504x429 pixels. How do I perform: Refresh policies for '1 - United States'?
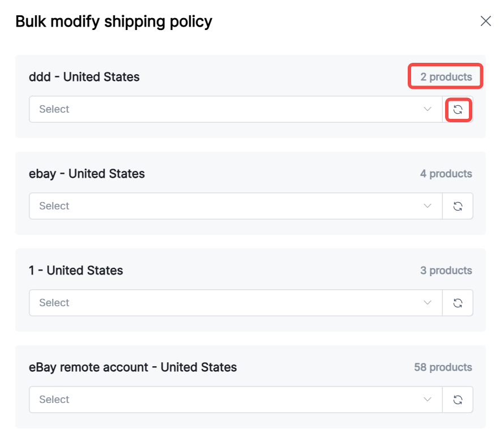(x=458, y=303)
